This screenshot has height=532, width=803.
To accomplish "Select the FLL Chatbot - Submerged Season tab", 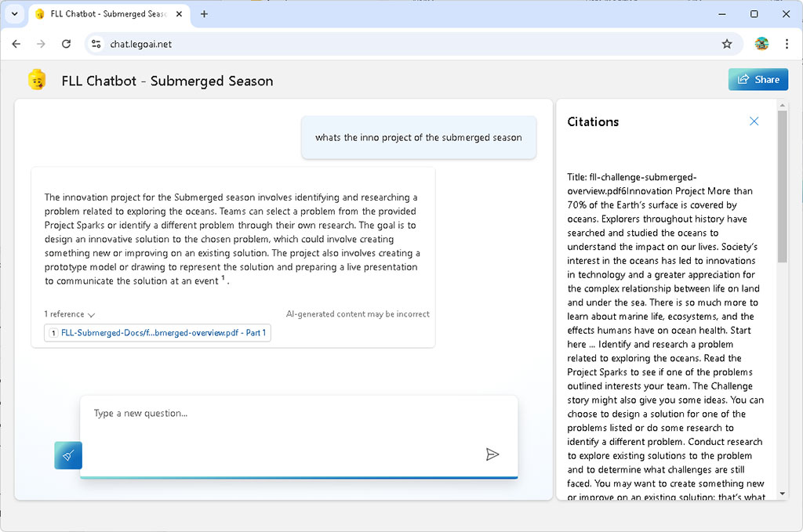I will point(108,14).
